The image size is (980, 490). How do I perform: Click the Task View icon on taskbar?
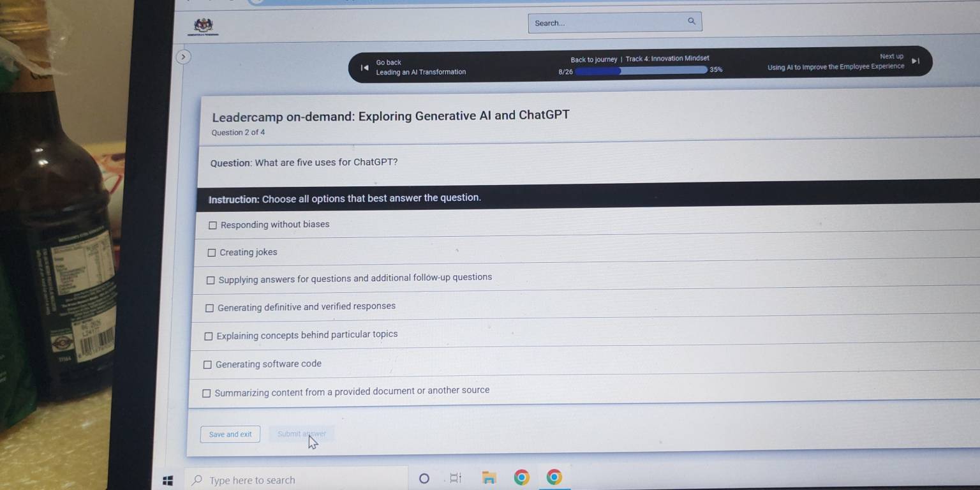[455, 478]
